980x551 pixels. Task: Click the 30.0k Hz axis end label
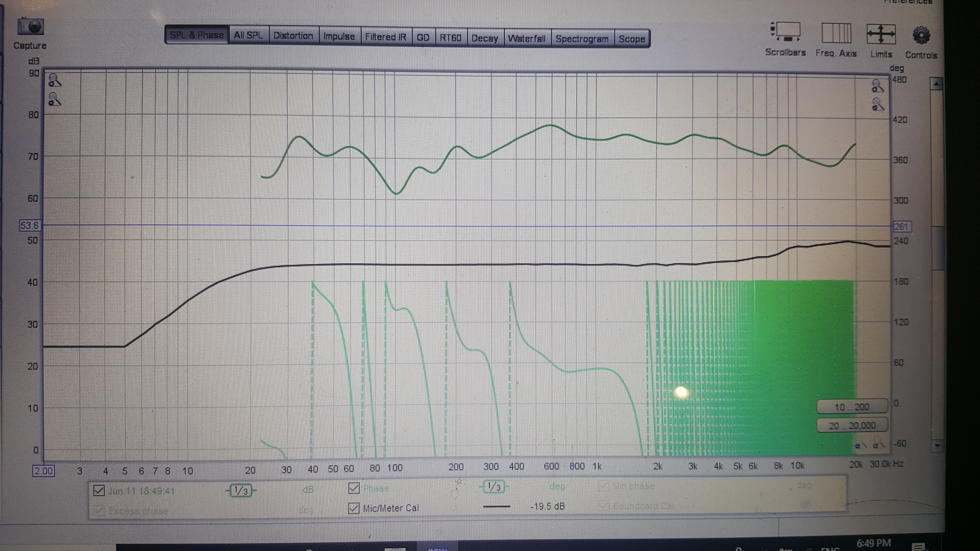point(886,464)
